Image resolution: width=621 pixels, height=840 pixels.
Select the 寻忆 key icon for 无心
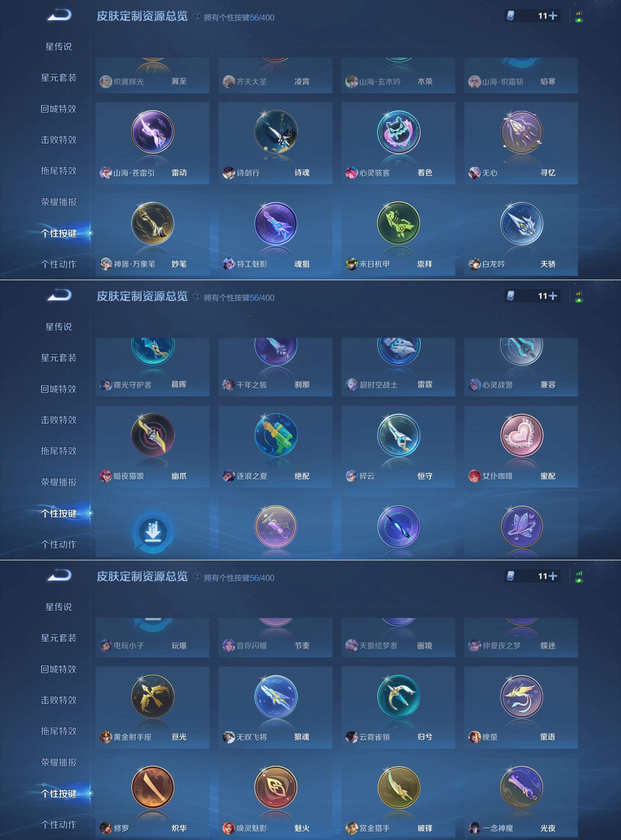point(521,132)
